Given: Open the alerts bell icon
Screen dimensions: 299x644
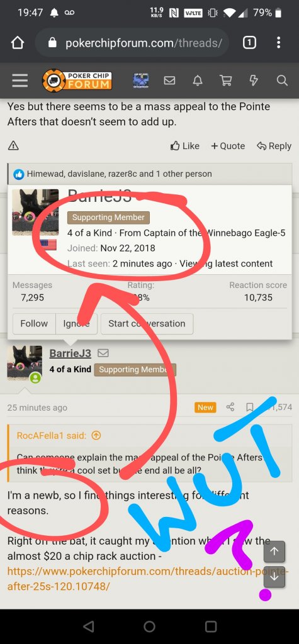Looking at the screenshot, I should click(x=198, y=80).
